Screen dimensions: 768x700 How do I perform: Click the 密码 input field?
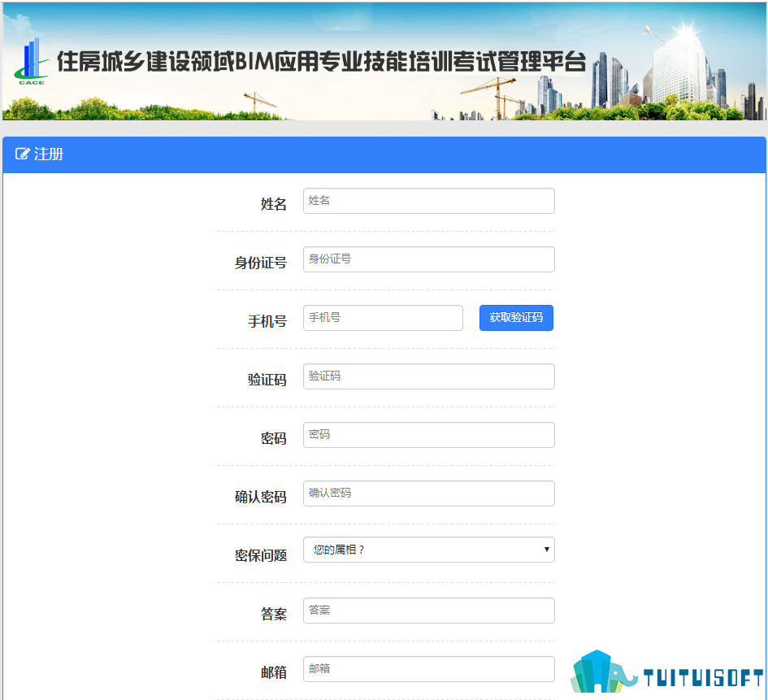[428, 435]
